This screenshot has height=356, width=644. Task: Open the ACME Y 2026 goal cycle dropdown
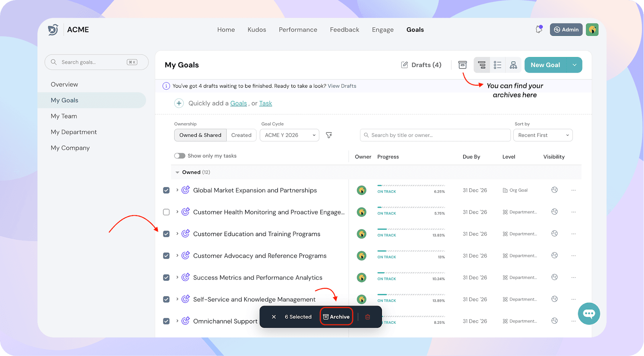[x=289, y=135]
